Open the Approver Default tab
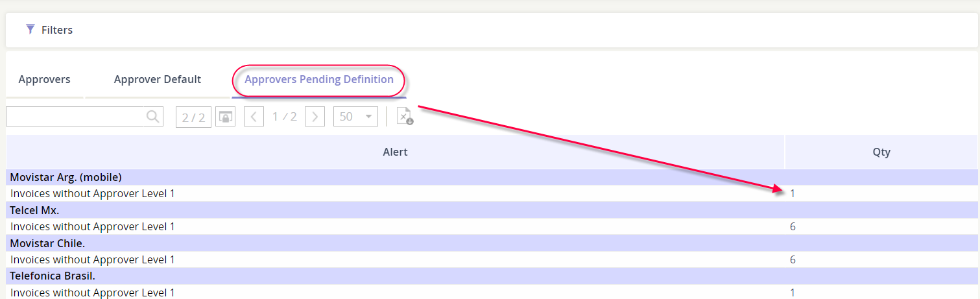This screenshot has height=299, width=980. [158, 80]
